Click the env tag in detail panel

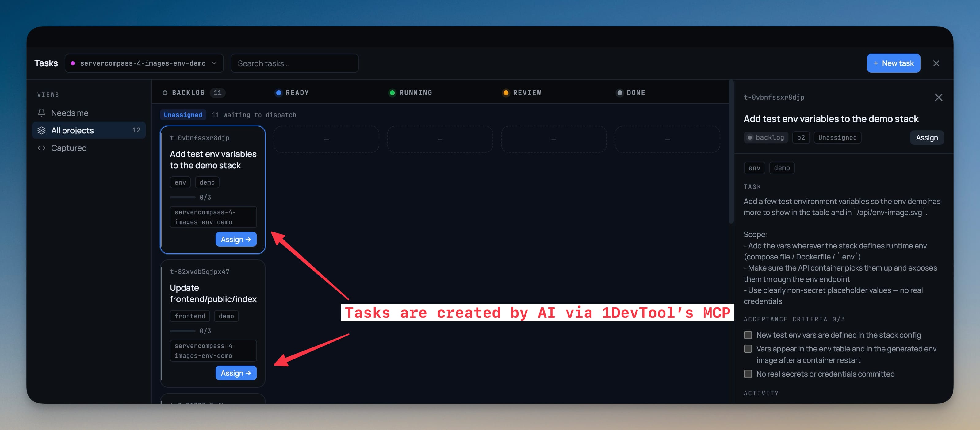754,168
